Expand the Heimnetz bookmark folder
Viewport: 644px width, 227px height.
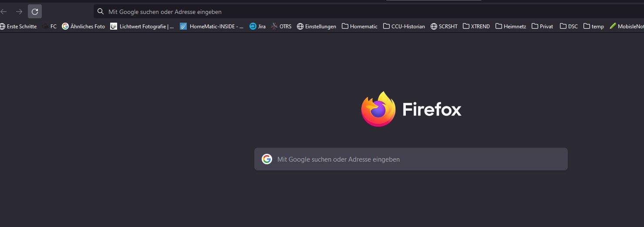pyautogui.click(x=511, y=26)
